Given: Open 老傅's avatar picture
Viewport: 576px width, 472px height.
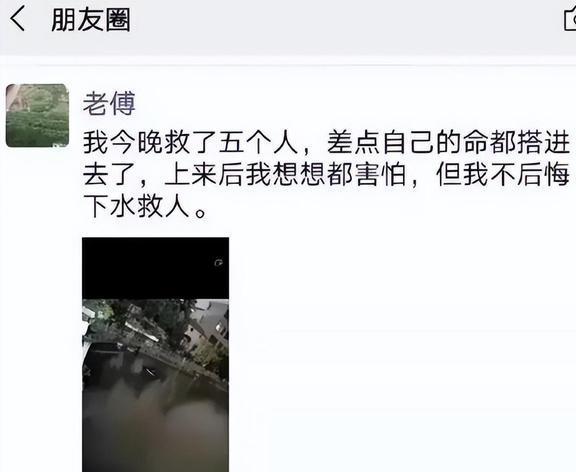Looking at the screenshot, I should tap(37, 116).
